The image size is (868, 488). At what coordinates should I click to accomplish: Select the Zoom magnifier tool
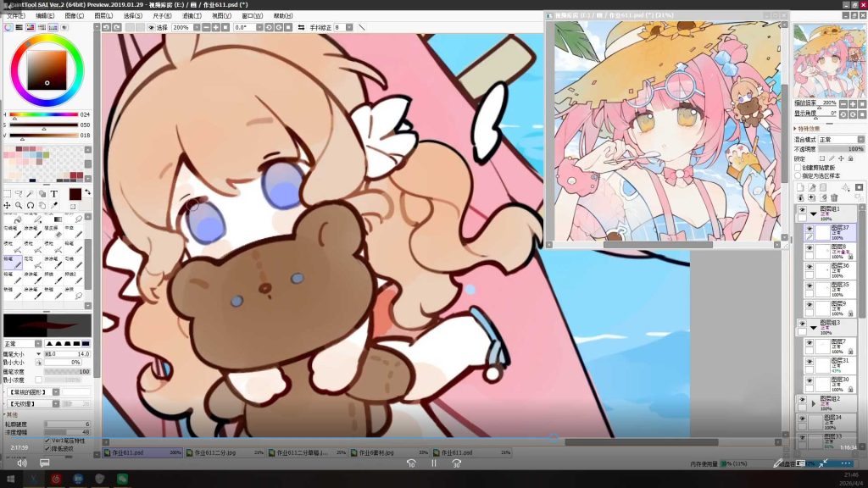point(19,205)
